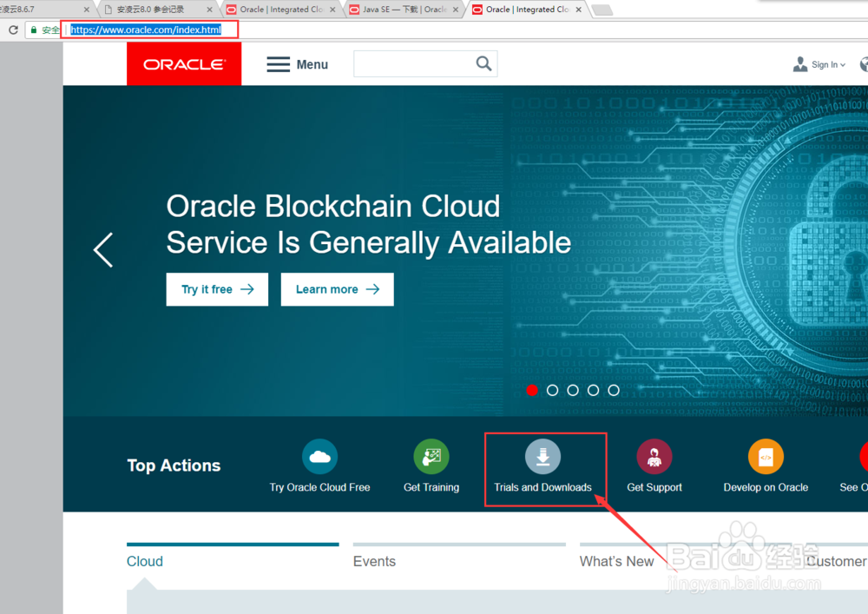868x614 pixels.
Task: Select the second carousel dot
Action: coord(552,390)
